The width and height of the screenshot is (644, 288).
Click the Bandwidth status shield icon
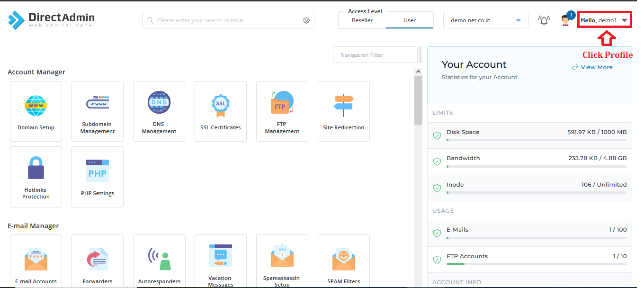tap(437, 162)
